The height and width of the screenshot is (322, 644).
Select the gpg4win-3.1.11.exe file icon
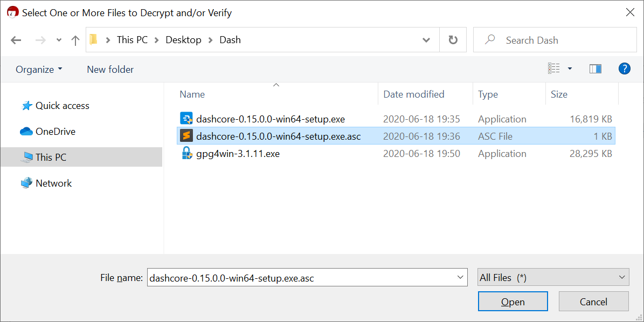click(186, 153)
